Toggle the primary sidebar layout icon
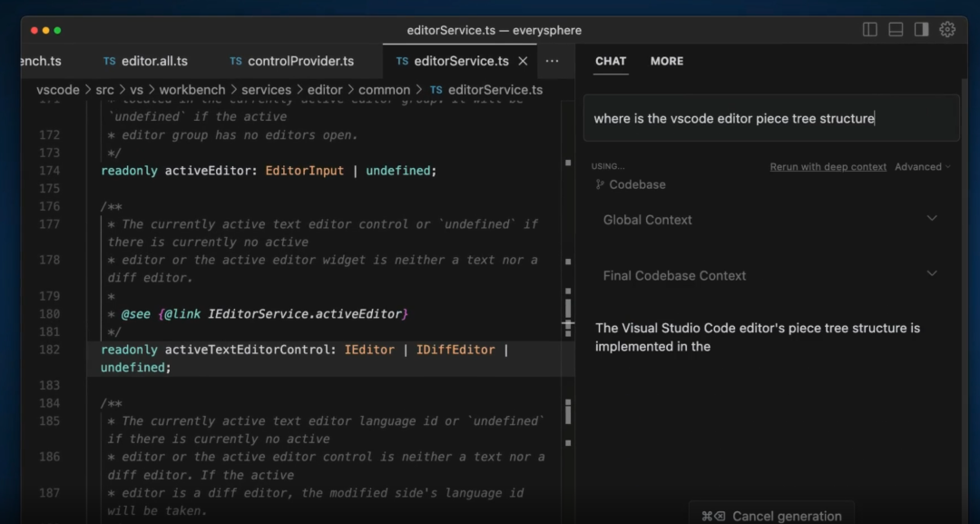 (869, 29)
